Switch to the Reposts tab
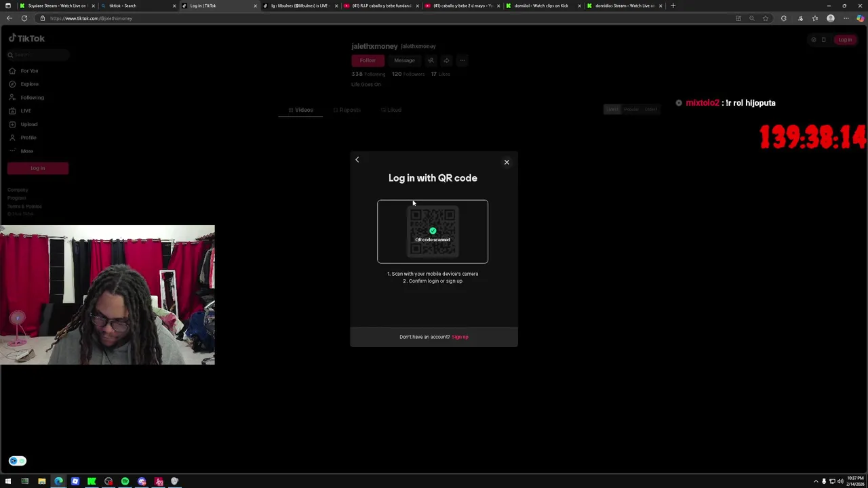This screenshot has width=868, height=488. [x=347, y=110]
